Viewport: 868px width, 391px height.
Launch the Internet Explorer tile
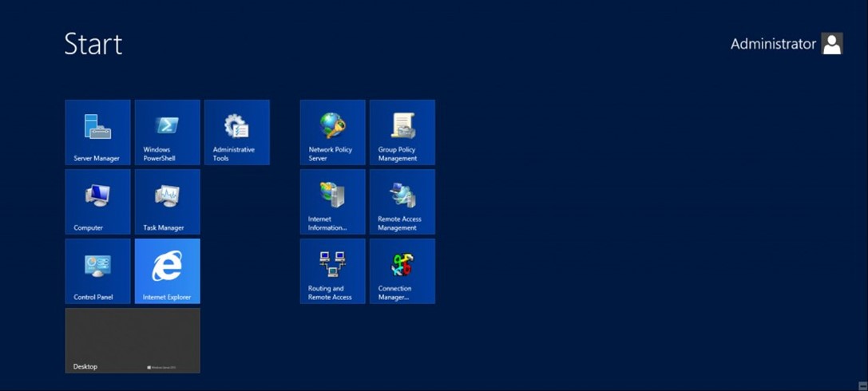tap(167, 271)
